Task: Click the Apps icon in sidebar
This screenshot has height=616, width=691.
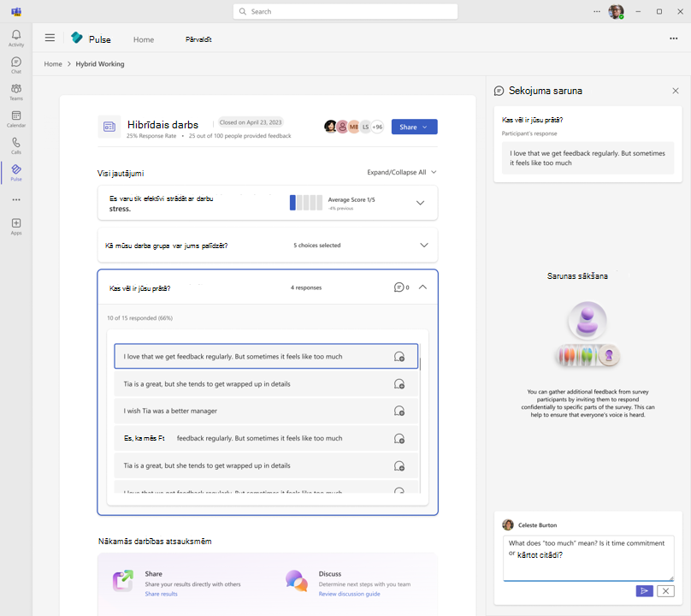Action: point(16,226)
